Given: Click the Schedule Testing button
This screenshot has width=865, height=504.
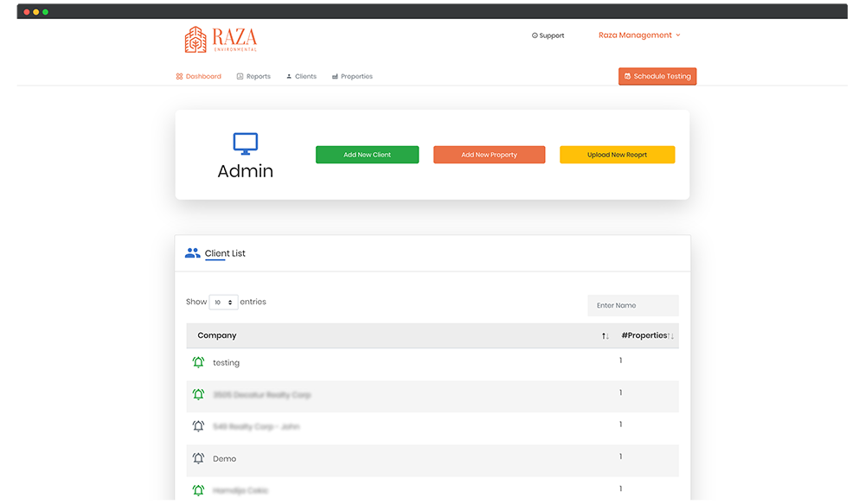Looking at the screenshot, I should [x=657, y=76].
